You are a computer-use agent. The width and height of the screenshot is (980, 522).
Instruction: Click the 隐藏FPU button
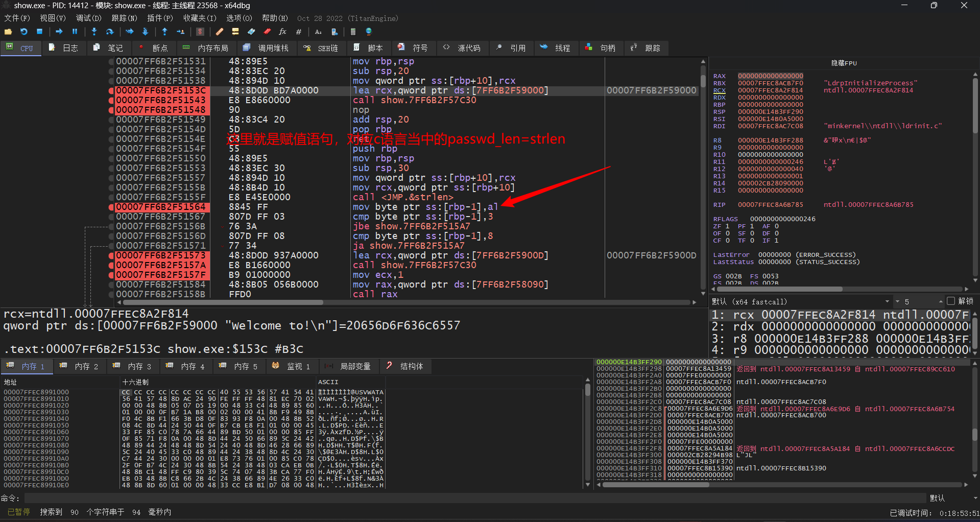(x=844, y=63)
